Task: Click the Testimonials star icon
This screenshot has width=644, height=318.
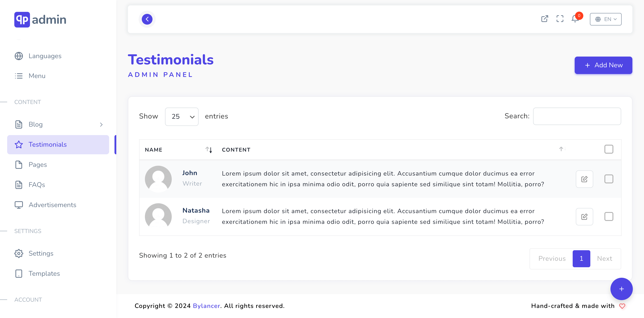Action: [19, 144]
